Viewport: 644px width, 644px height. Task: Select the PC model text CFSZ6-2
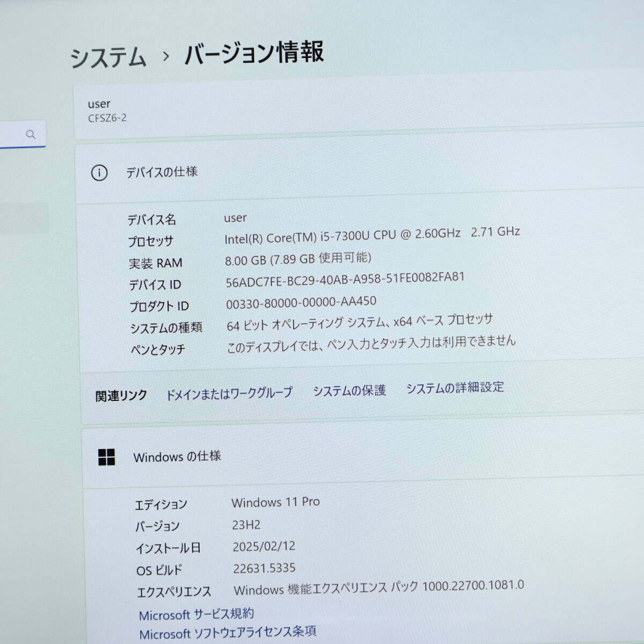(107, 118)
